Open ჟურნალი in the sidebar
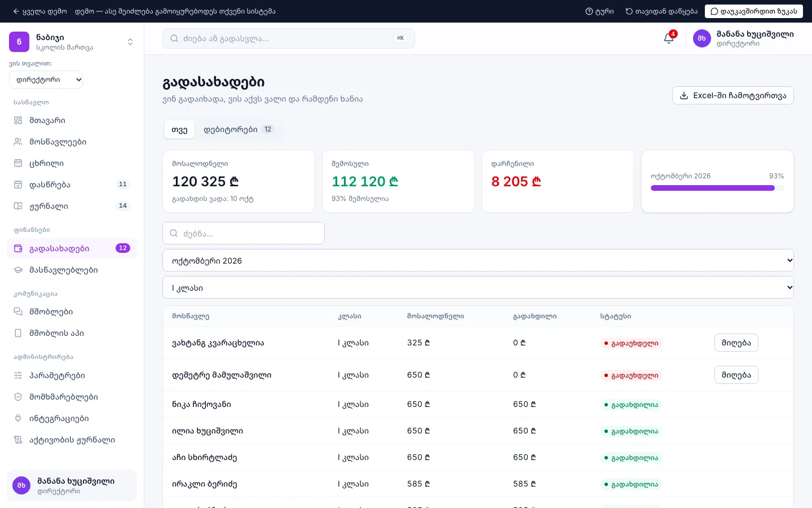Image resolution: width=812 pixels, height=508 pixels. (72, 206)
